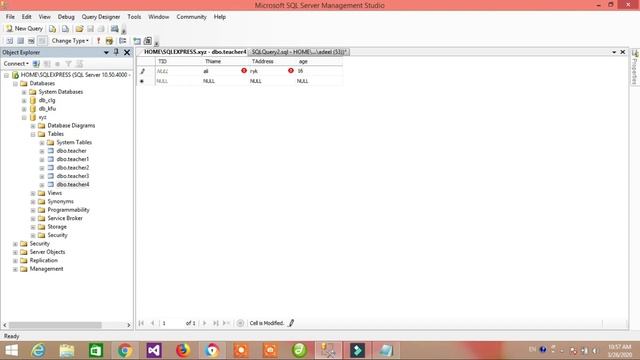Screen dimensions: 640x360
Task: Open the View menu
Action: [44, 17]
